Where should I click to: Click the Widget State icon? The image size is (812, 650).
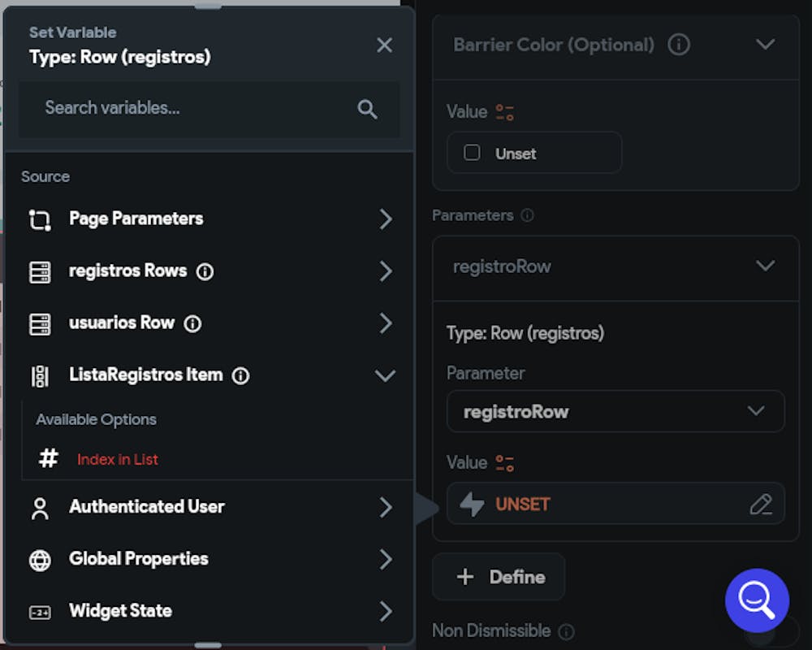tap(40, 613)
